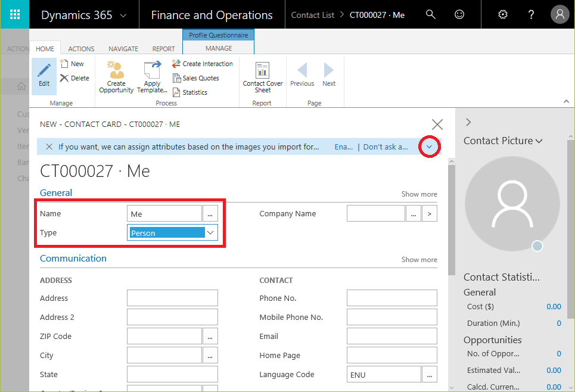Screen dimensions: 575x392
Task: Collapse the General section header
Action: pyautogui.click(x=56, y=193)
